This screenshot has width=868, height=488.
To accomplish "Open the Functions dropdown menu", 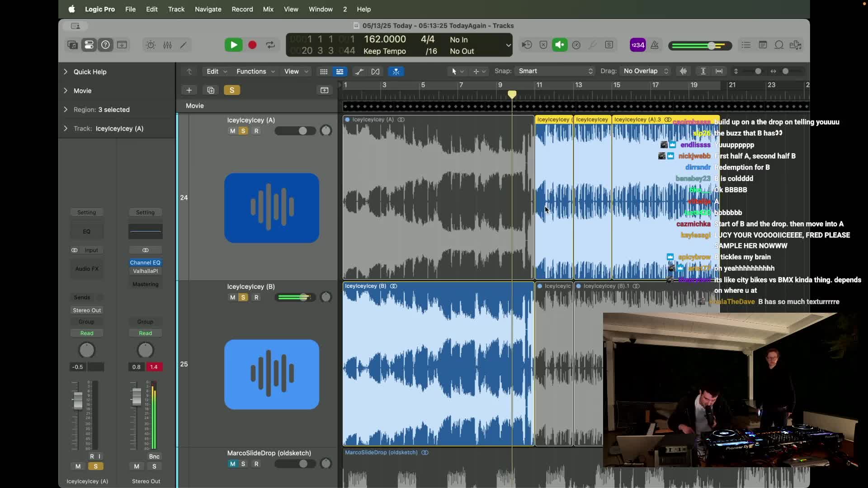I will (255, 71).
